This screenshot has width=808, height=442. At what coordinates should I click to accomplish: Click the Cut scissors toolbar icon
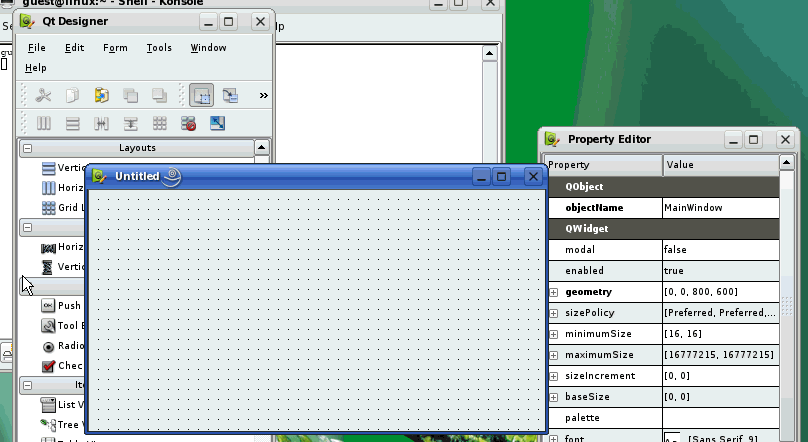(43, 95)
